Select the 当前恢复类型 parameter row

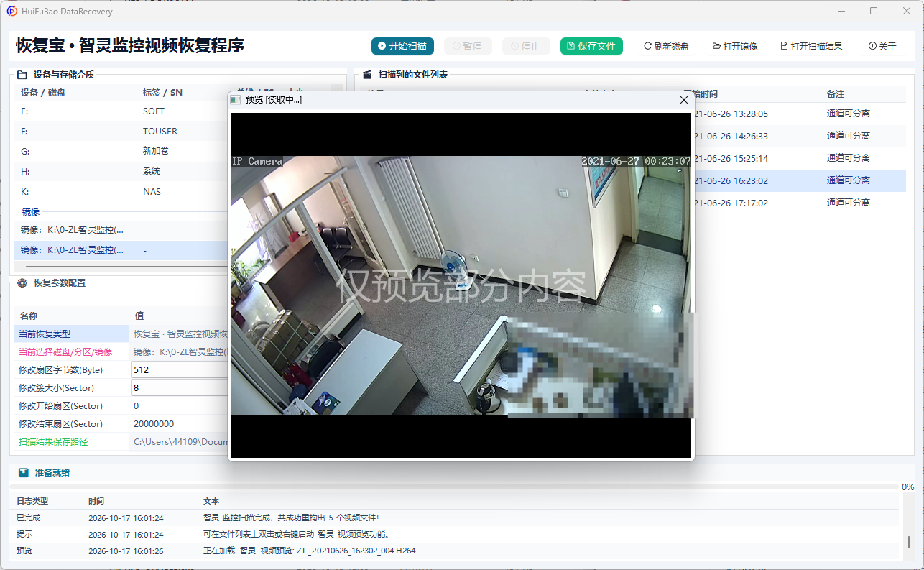(121, 334)
